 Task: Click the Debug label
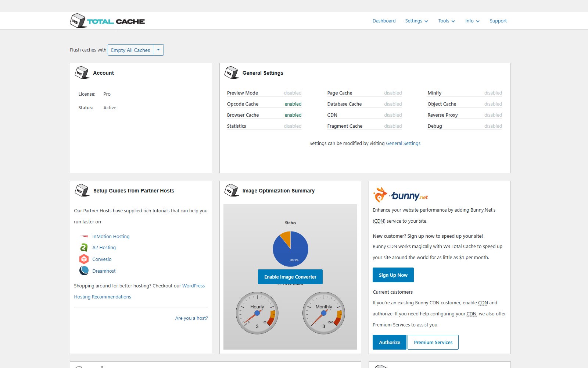(x=435, y=126)
